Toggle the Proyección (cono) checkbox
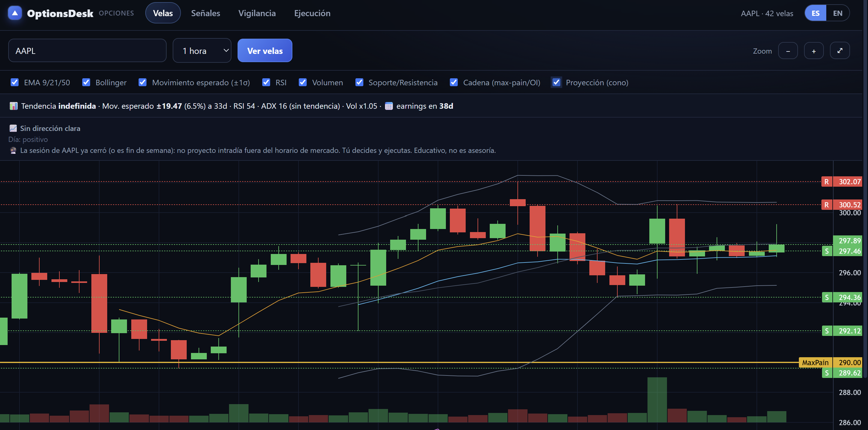This screenshot has height=430, width=868. point(556,83)
